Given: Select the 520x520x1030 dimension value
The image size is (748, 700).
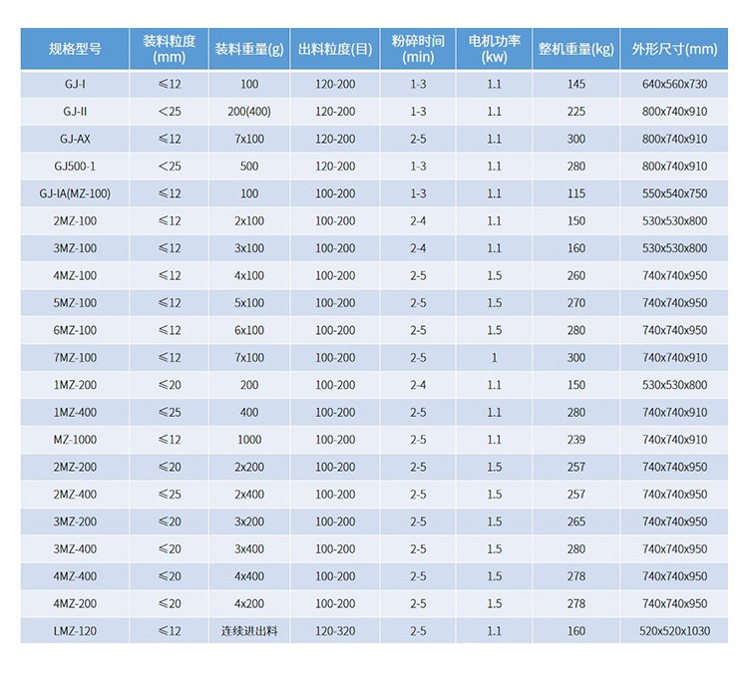Looking at the screenshot, I should 674,631.
